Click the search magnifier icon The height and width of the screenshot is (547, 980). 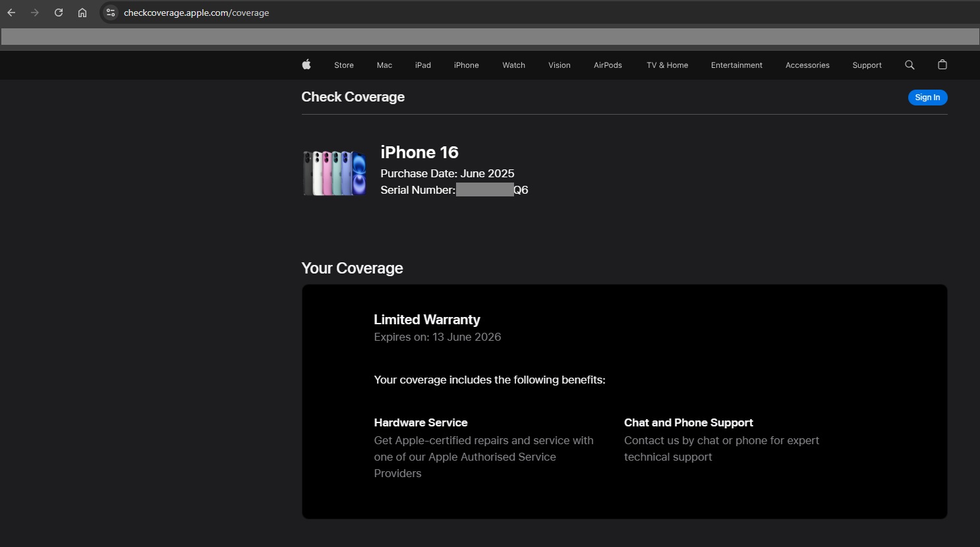coord(909,65)
